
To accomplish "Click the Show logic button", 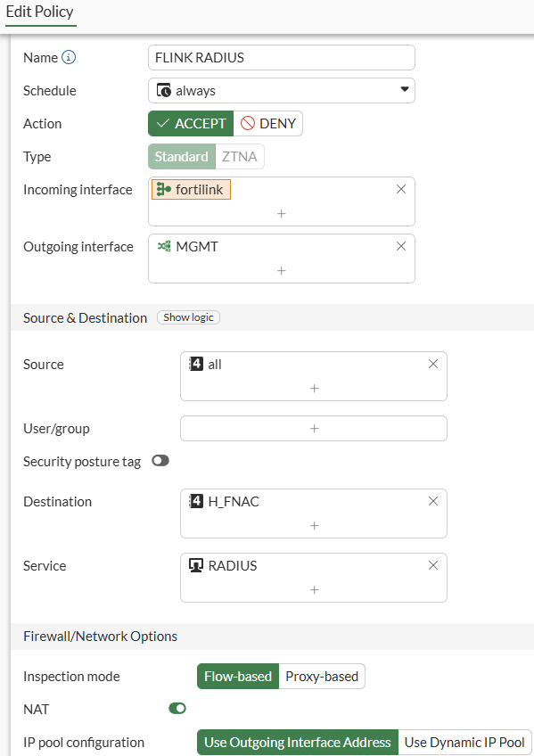I will [x=188, y=317].
